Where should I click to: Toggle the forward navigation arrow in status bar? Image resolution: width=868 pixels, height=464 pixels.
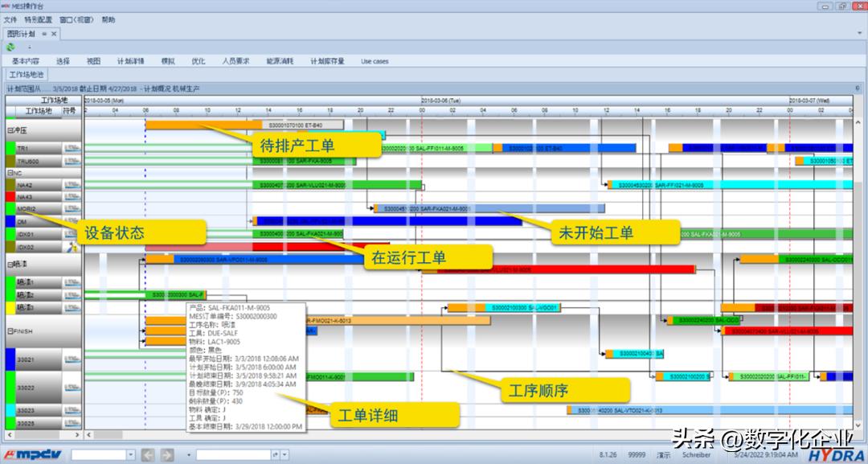point(166,454)
